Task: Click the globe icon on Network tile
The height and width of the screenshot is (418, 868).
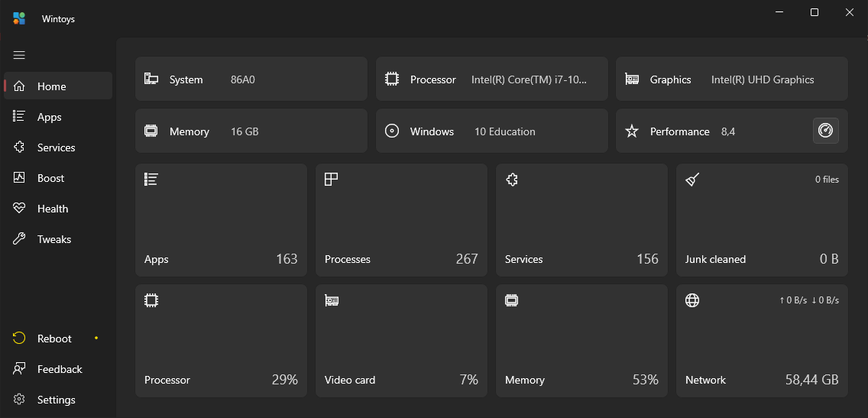Action: coord(692,300)
